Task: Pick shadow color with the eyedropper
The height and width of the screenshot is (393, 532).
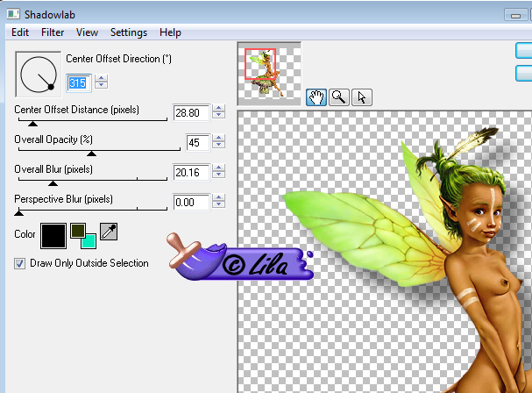Action: pos(109,232)
